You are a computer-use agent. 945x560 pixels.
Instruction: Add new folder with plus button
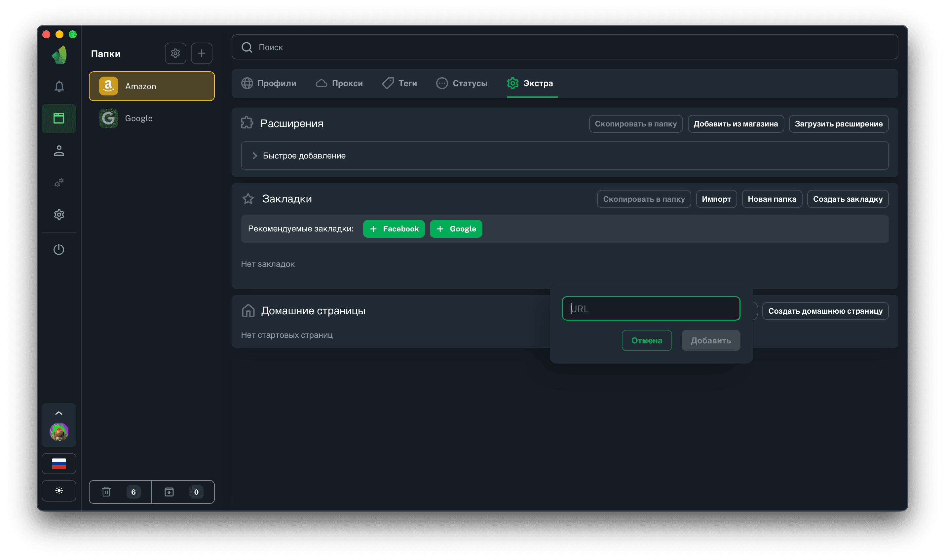[x=201, y=53]
